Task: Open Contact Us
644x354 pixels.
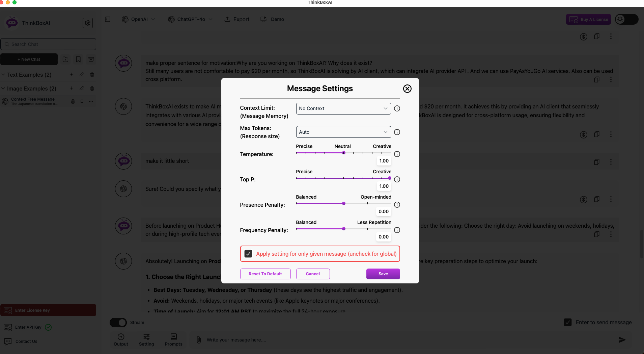Action: (21, 342)
